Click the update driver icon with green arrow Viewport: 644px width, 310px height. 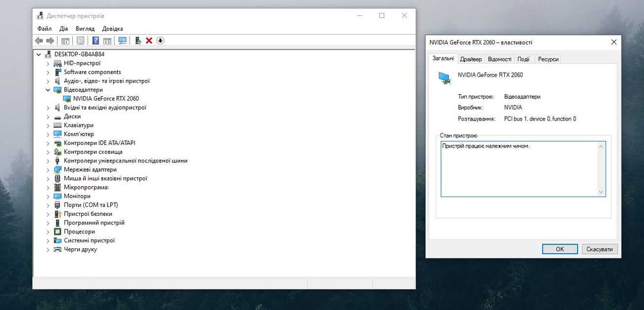(x=138, y=41)
